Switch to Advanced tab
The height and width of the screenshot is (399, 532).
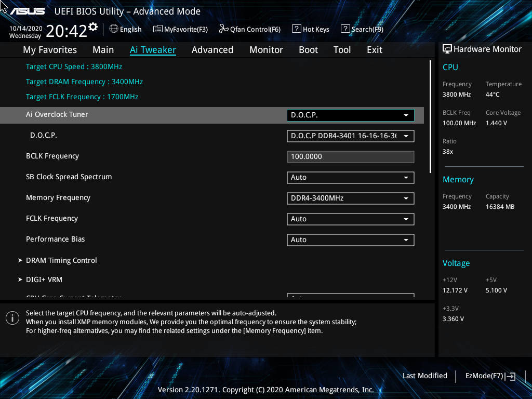212,50
